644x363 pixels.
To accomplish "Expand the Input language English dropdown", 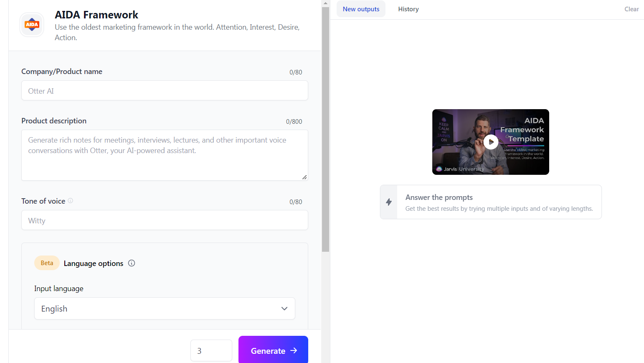I will tap(165, 309).
